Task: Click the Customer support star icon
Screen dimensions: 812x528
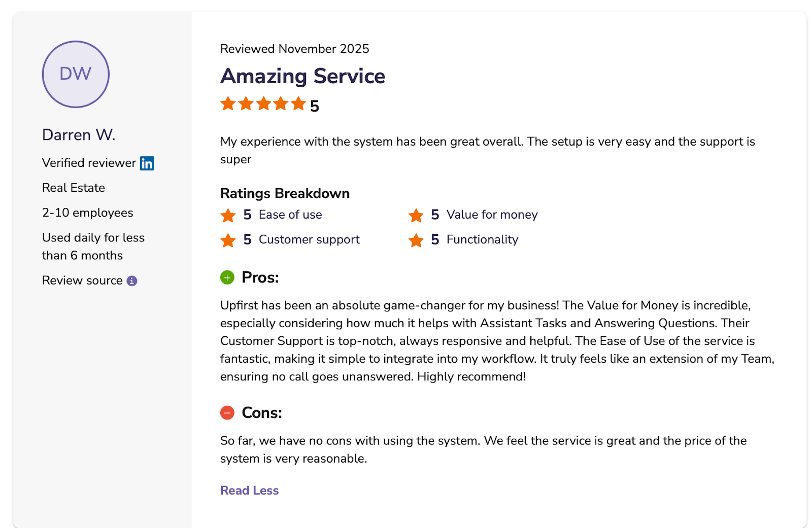Action: click(228, 240)
